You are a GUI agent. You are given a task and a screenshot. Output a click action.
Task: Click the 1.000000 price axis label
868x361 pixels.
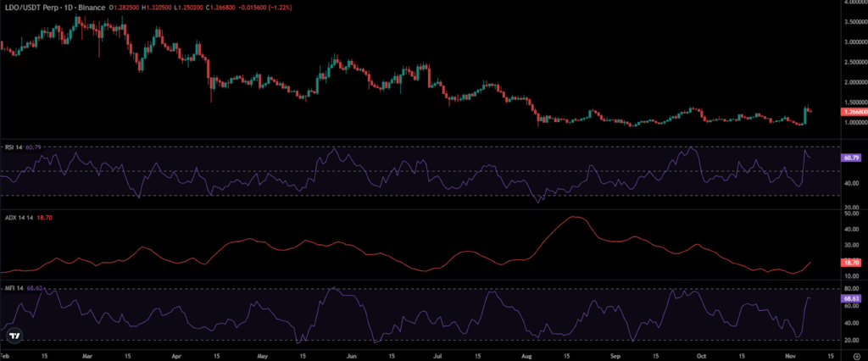point(855,122)
